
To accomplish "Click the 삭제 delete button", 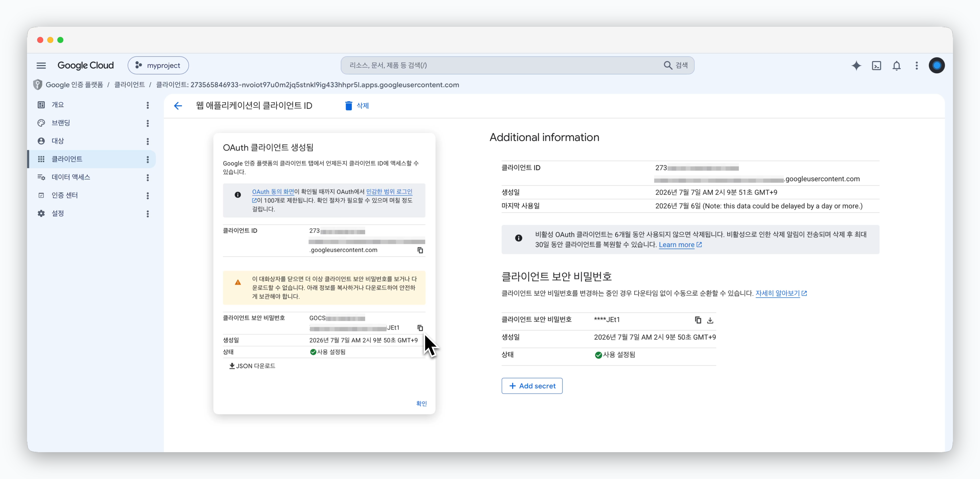I will pos(357,106).
